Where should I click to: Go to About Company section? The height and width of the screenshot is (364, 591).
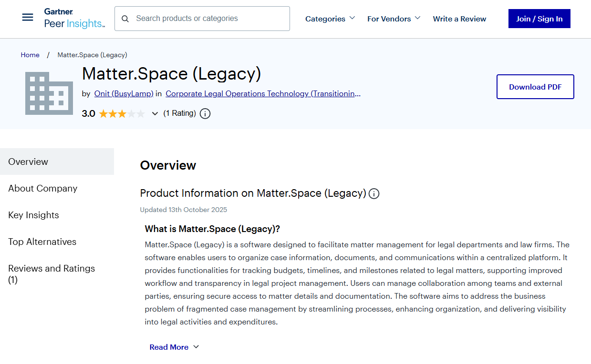click(43, 188)
